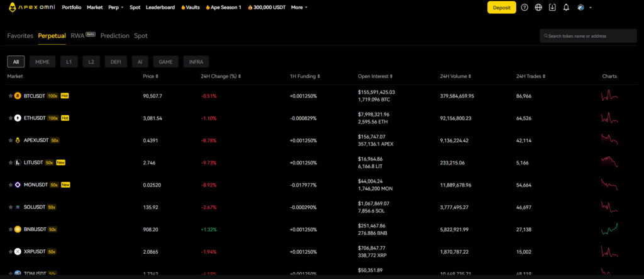Open the notifications bell

click(566, 8)
